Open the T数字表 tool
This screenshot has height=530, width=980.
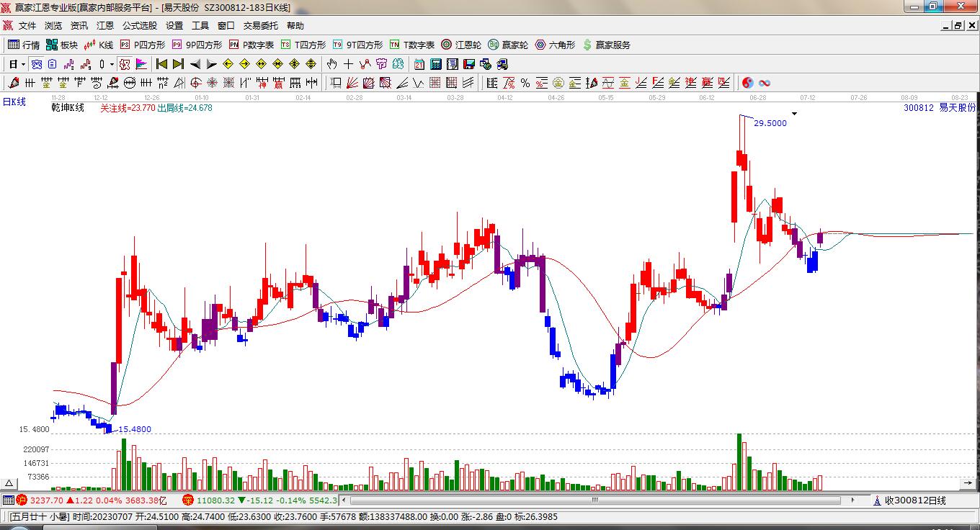[x=412, y=45]
